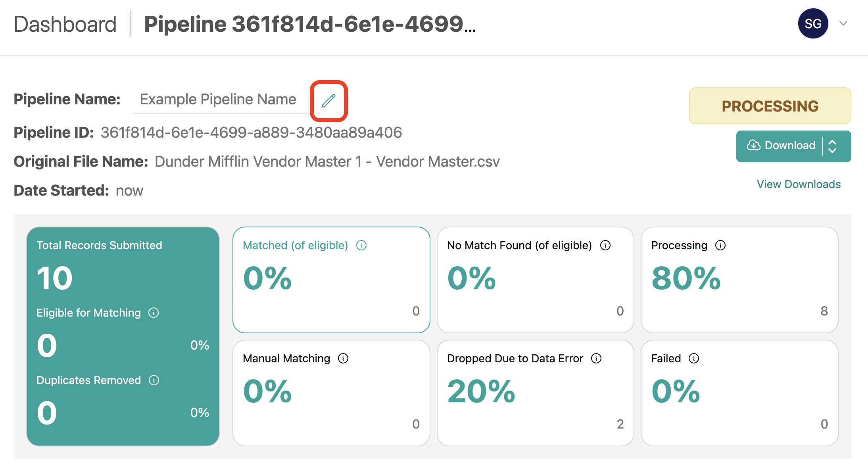Show info for Eligible for Matching

(154, 313)
